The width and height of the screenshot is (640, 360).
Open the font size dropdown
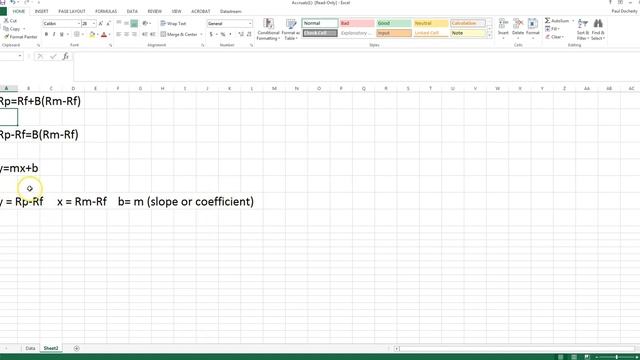click(94, 24)
